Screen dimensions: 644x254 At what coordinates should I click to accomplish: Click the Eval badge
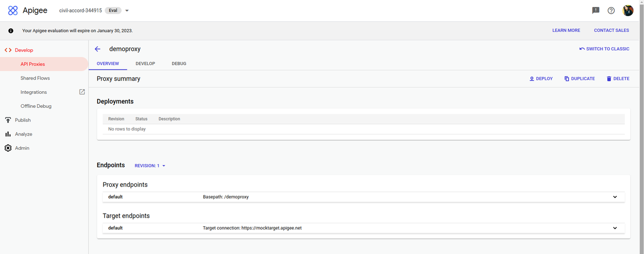(x=113, y=11)
